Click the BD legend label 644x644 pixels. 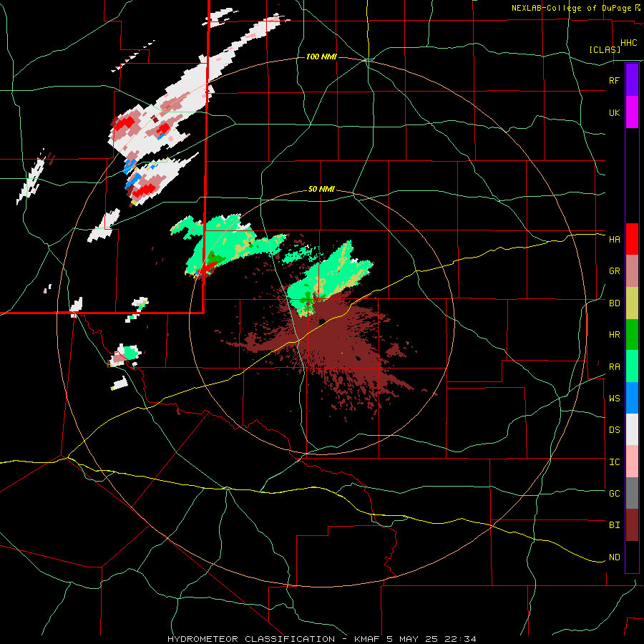[614, 303]
